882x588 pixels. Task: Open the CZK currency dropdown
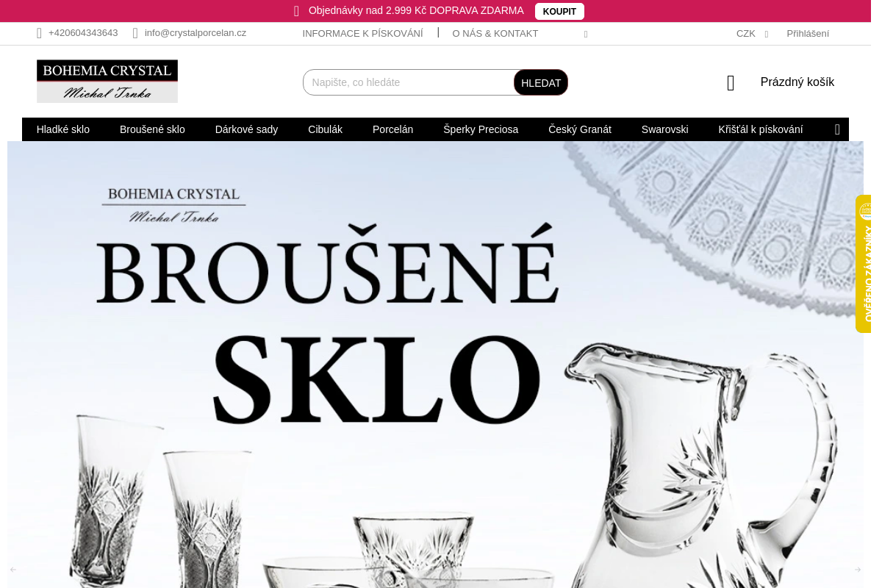[x=752, y=33]
